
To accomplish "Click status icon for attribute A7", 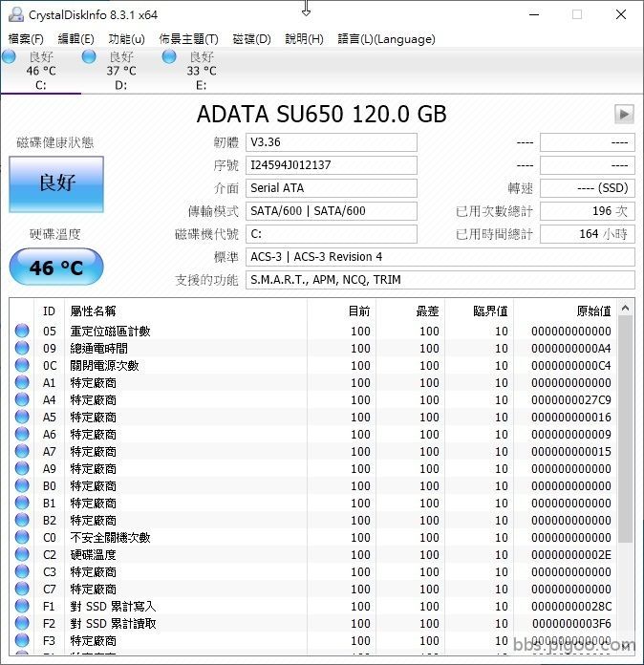I will pyautogui.click(x=22, y=451).
